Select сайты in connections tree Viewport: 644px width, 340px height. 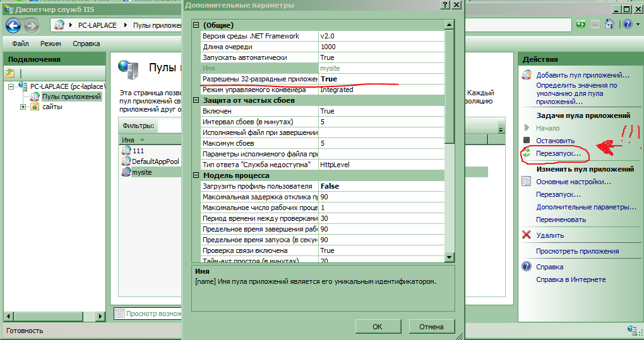[x=52, y=107]
